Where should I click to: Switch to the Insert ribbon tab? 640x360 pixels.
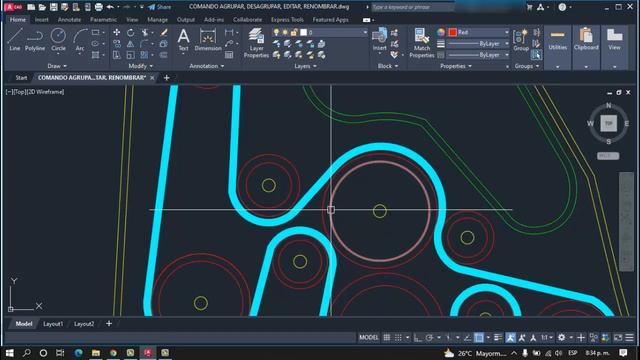(x=41, y=20)
